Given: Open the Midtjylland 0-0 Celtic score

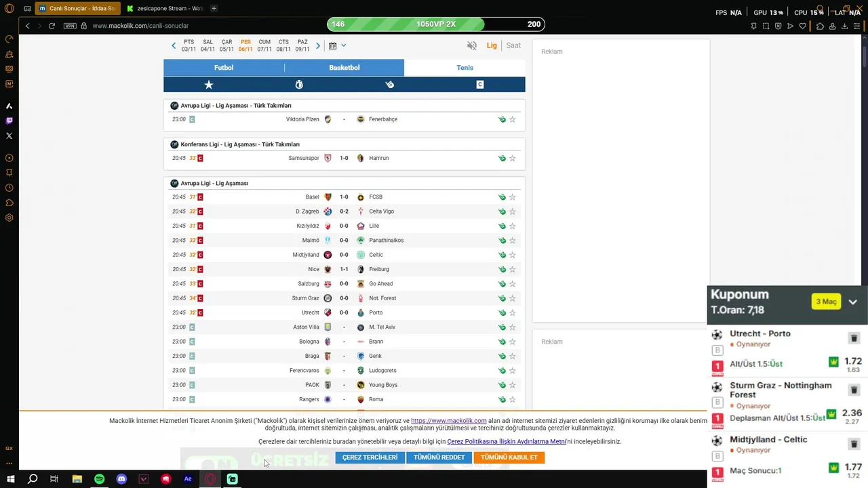Looking at the screenshot, I should [x=344, y=255].
